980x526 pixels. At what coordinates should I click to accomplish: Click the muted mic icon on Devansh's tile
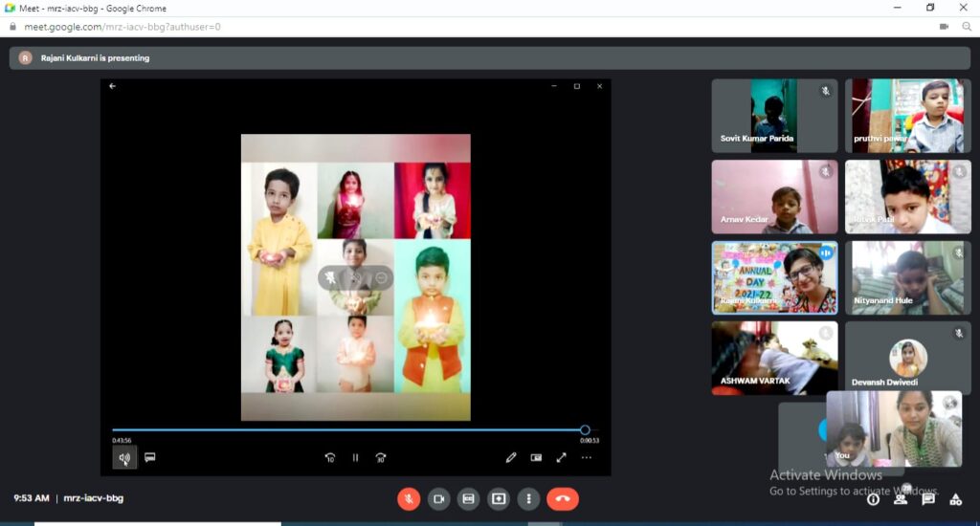pyautogui.click(x=959, y=334)
